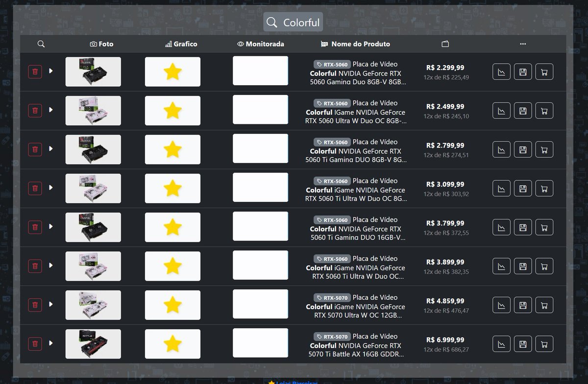588x384 pixels.
Task: Click the price folder column header icon
Action: (x=445, y=44)
